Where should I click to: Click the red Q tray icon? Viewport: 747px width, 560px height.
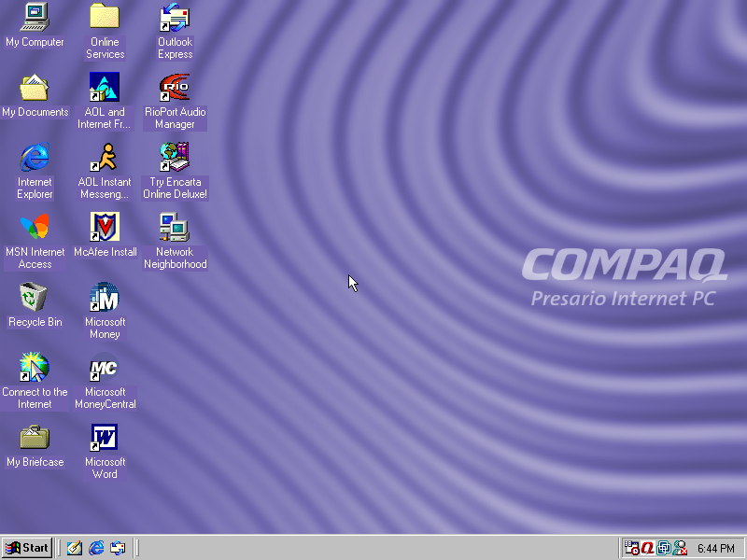click(647, 548)
